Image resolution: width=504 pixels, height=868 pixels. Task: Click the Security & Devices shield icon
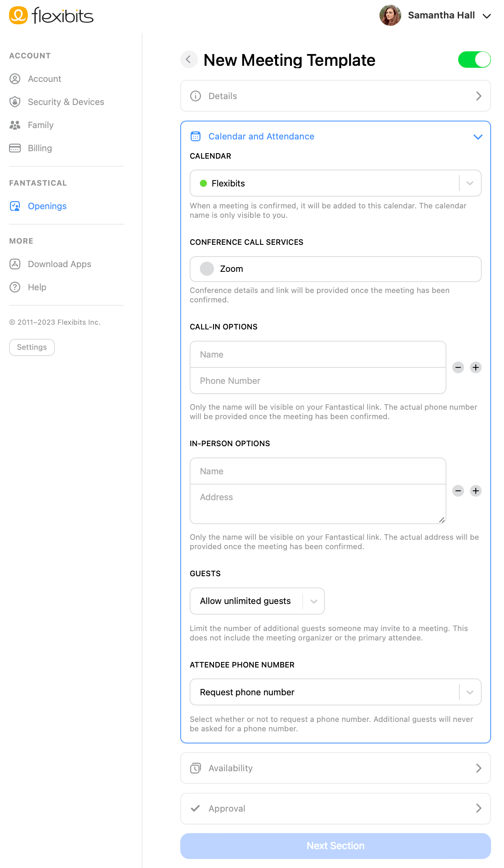[15, 102]
